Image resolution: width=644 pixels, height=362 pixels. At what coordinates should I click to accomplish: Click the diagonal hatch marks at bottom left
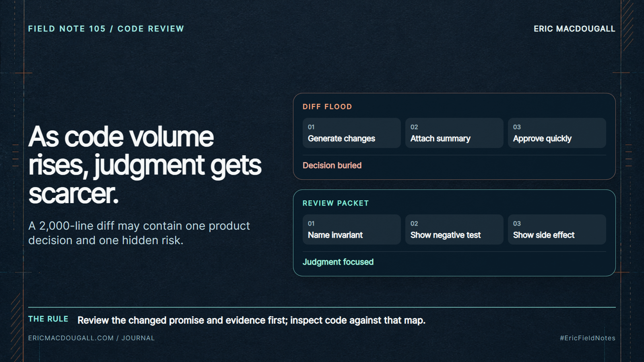tap(16, 327)
